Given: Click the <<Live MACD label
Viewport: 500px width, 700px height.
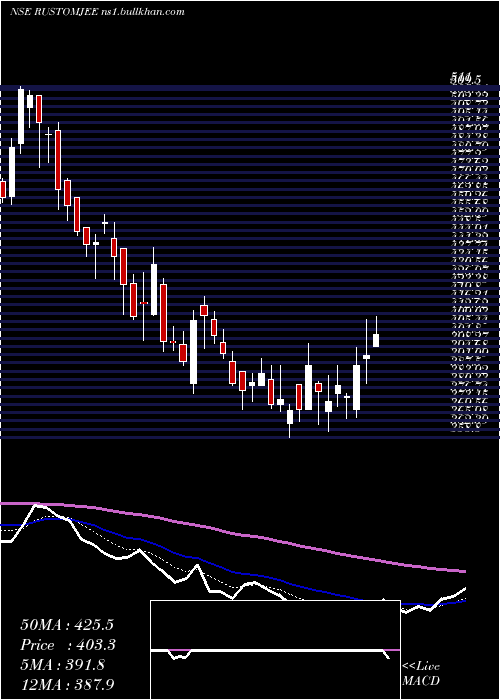Looking at the screenshot, I should pos(421,673).
